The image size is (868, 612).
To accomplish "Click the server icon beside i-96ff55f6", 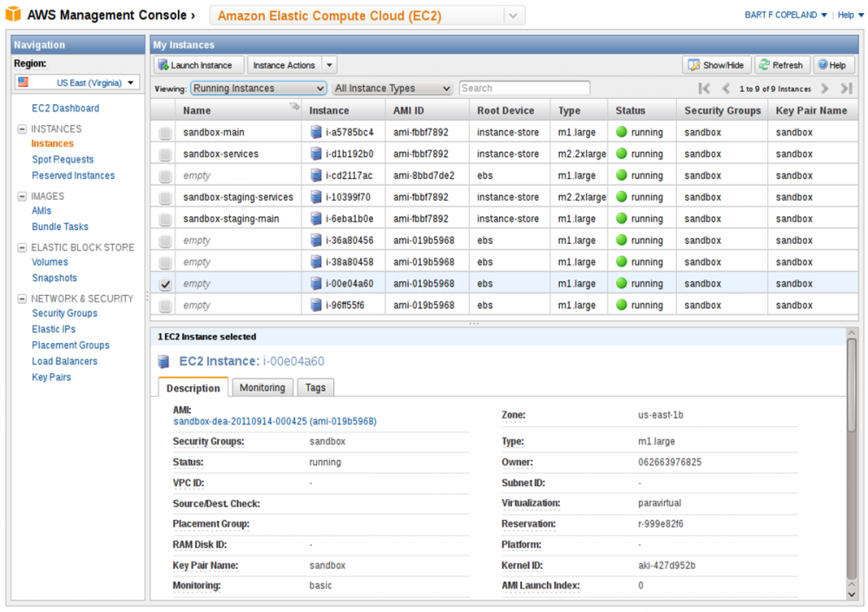I will pyautogui.click(x=316, y=305).
